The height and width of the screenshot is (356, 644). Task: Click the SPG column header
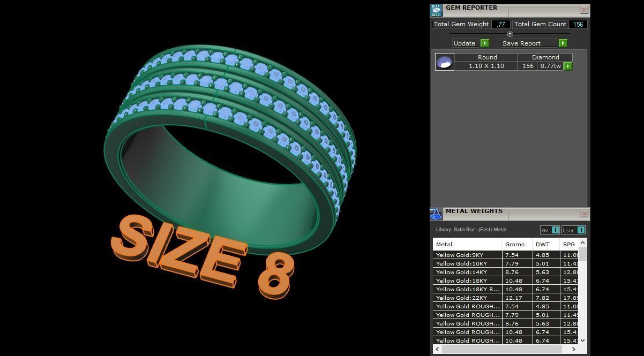[x=569, y=245]
